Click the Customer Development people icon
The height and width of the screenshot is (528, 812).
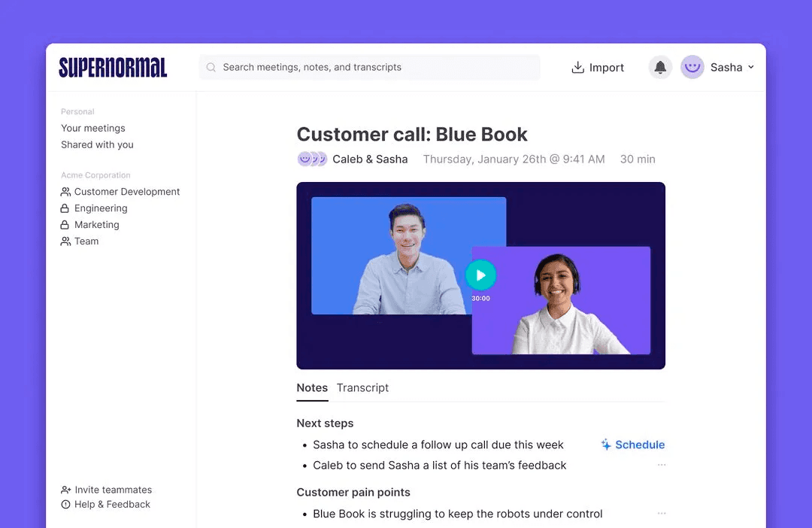point(65,192)
